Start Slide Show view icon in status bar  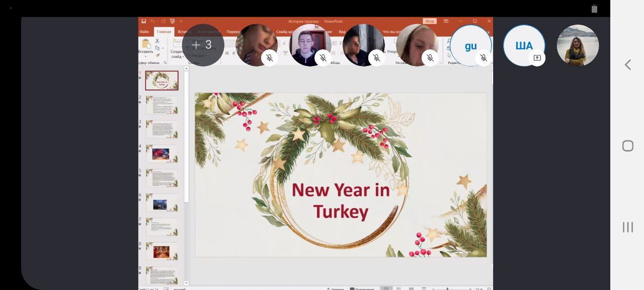[x=424, y=288]
